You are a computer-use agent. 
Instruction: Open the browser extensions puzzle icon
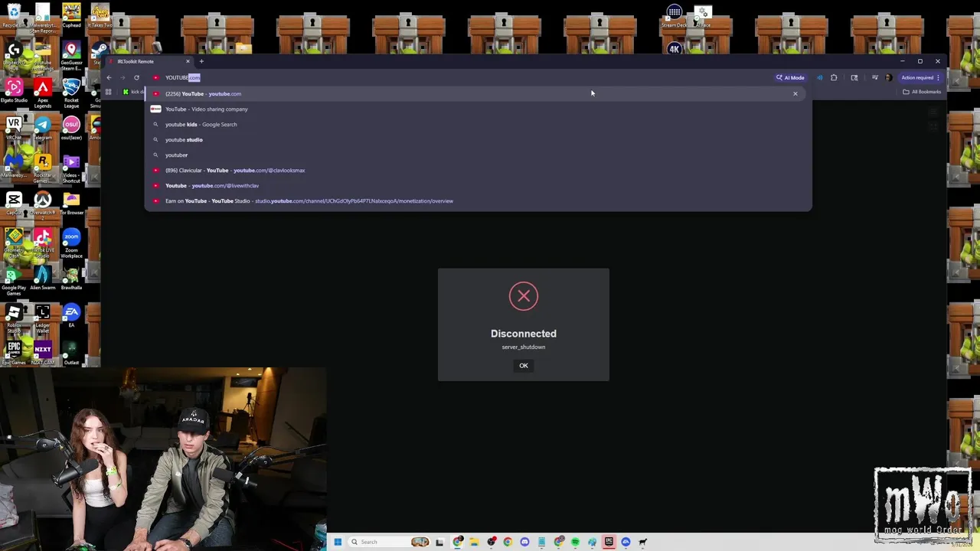coord(834,77)
